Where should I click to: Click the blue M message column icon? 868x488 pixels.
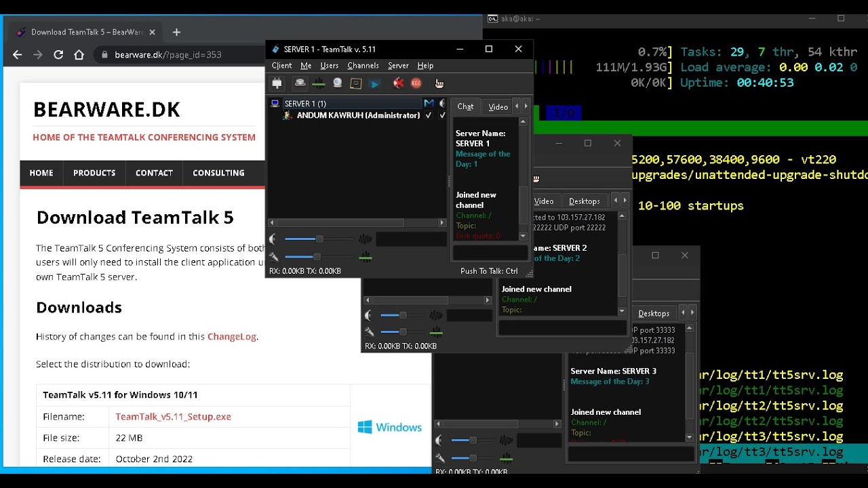click(429, 104)
